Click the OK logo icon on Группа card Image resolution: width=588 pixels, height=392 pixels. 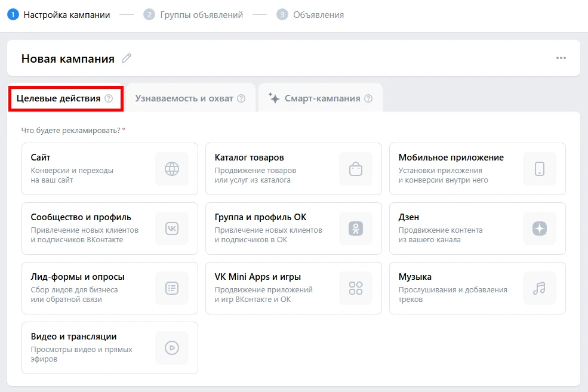coord(356,229)
